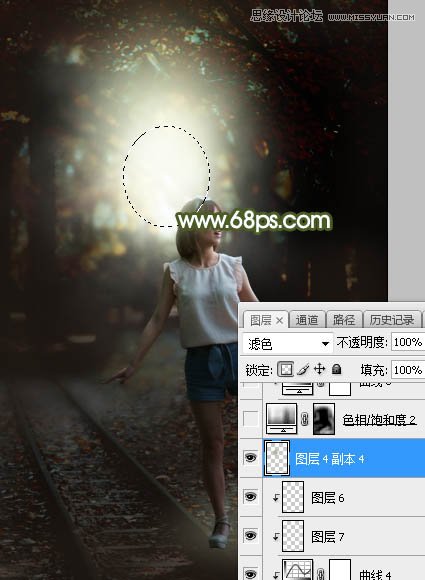425x580 pixels.
Task: Click the 填充 fill value field
Action: coord(408,370)
